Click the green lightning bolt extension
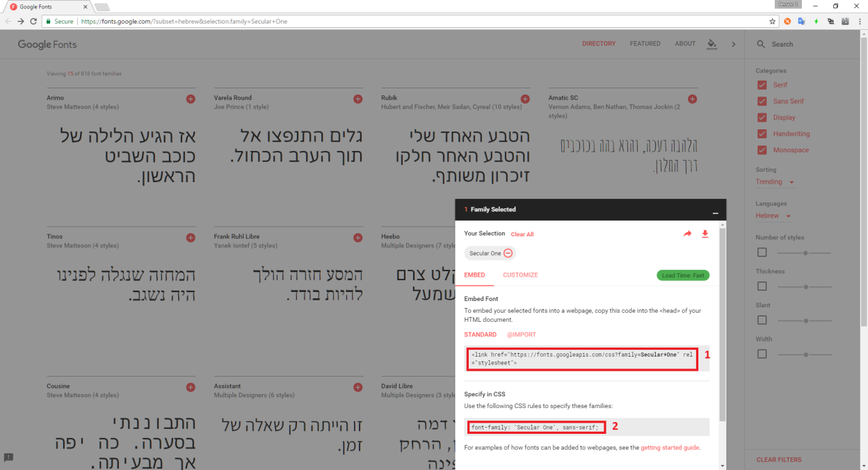The image size is (868, 470). [817, 22]
